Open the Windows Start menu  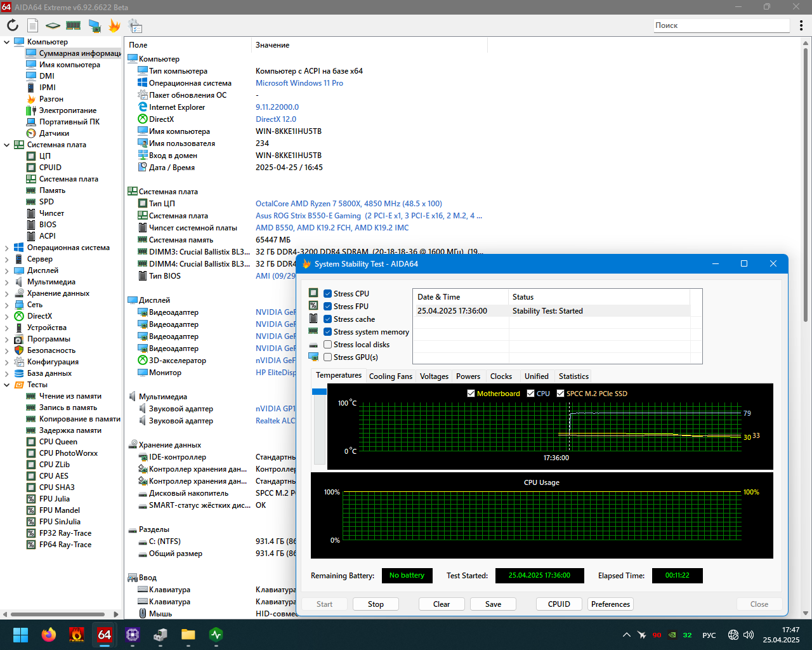[x=20, y=635]
